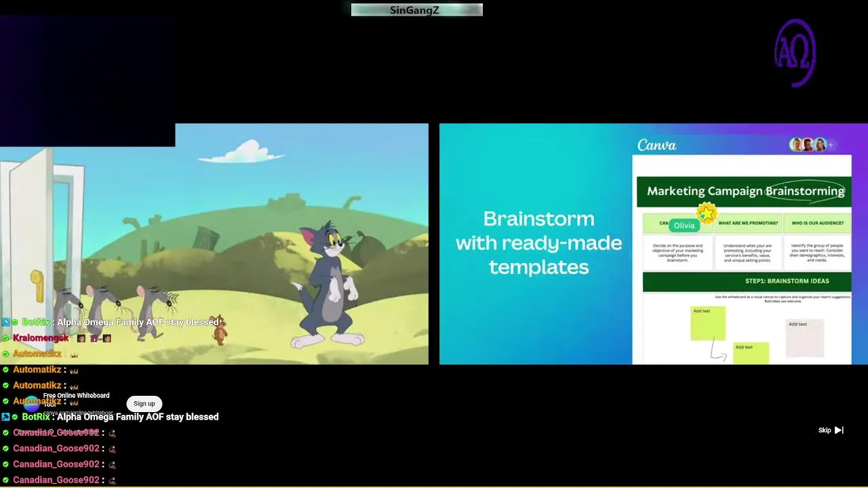Click the SinGangZ name banner

[x=416, y=10]
